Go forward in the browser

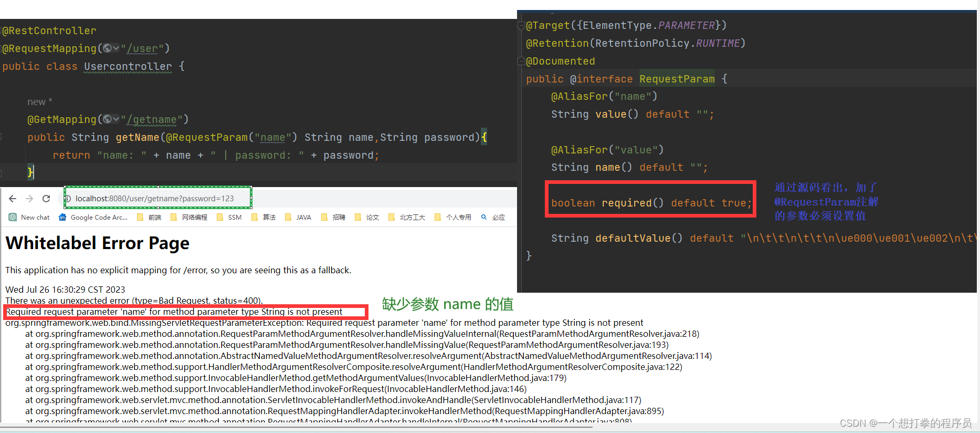coord(29,199)
